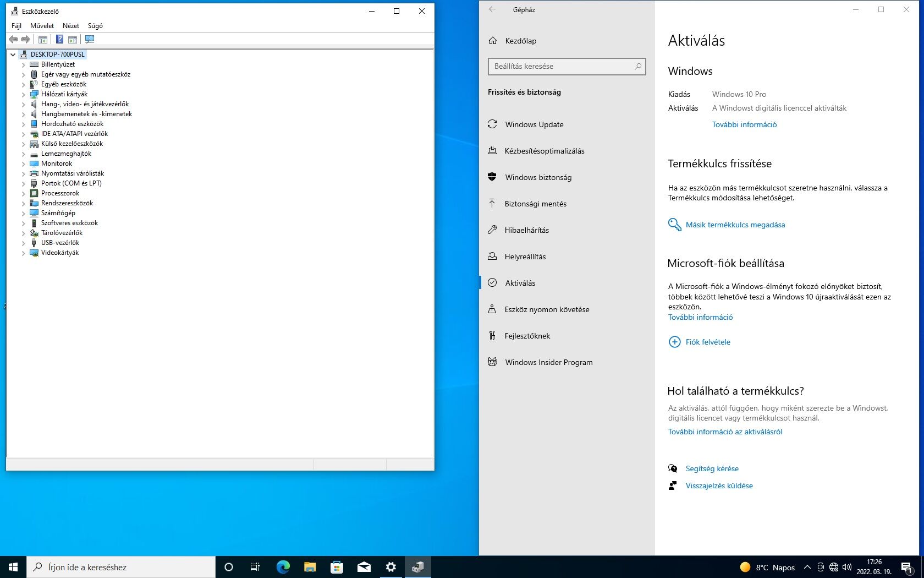924x578 pixels.
Task: Click the home icon beside Kezdőlap
Action: tap(493, 41)
